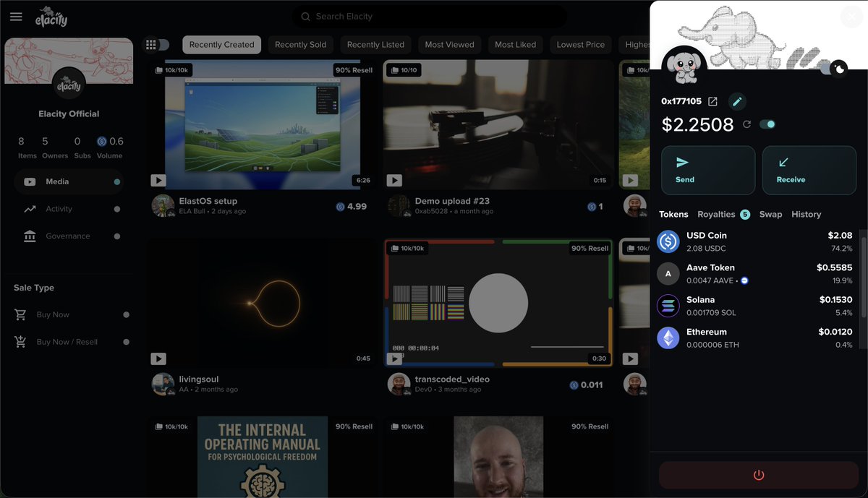
Task: Click the Elacity logo in header
Action: (x=52, y=16)
